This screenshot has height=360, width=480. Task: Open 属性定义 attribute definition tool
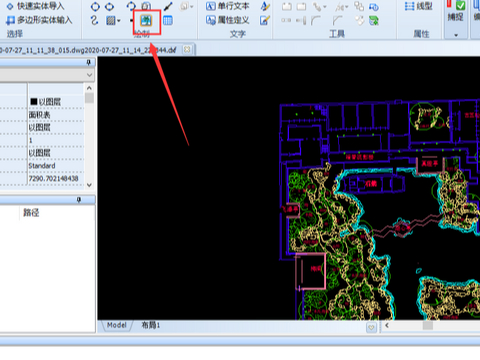[x=227, y=20]
